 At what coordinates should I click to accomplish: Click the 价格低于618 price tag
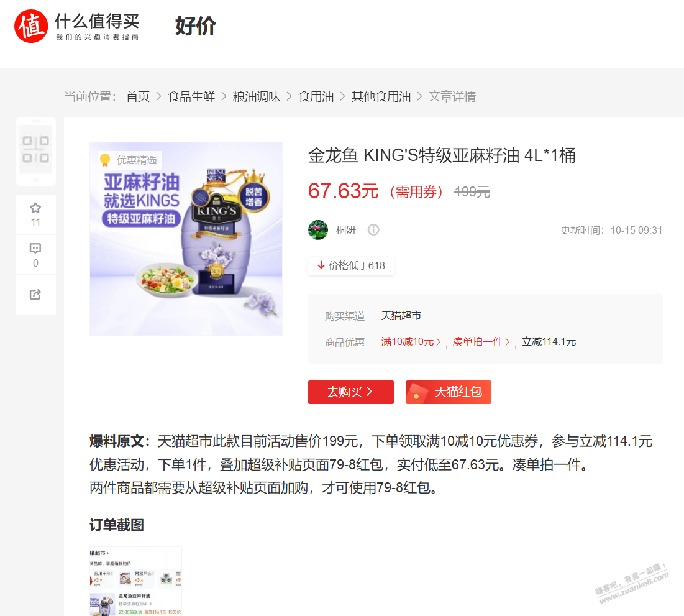(351, 266)
